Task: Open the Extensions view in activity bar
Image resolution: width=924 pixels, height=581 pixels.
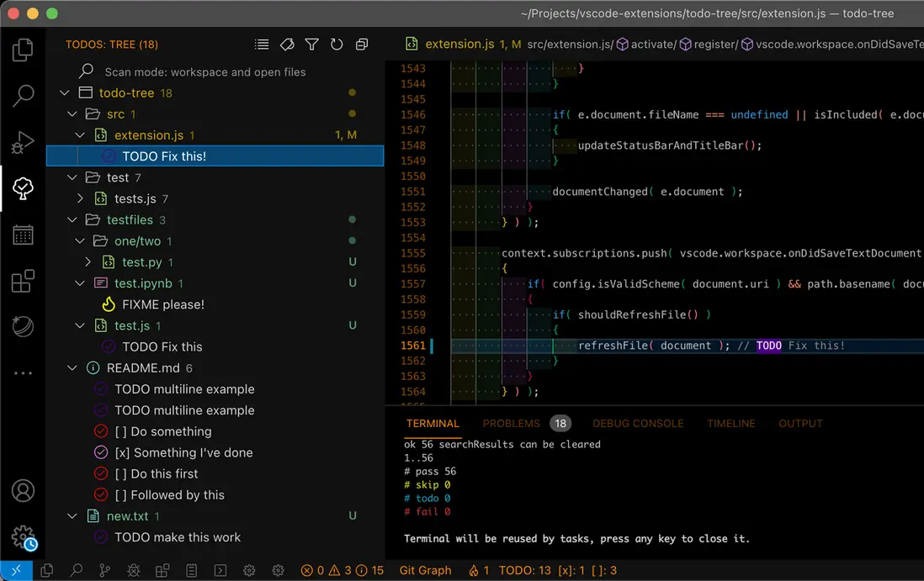Action: tap(23, 281)
